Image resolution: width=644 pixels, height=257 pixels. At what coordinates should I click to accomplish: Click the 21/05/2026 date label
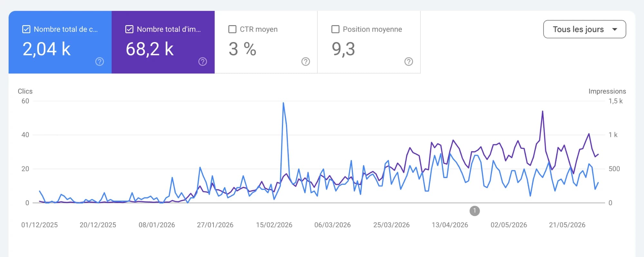pyautogui.click(x=567, y=225)
